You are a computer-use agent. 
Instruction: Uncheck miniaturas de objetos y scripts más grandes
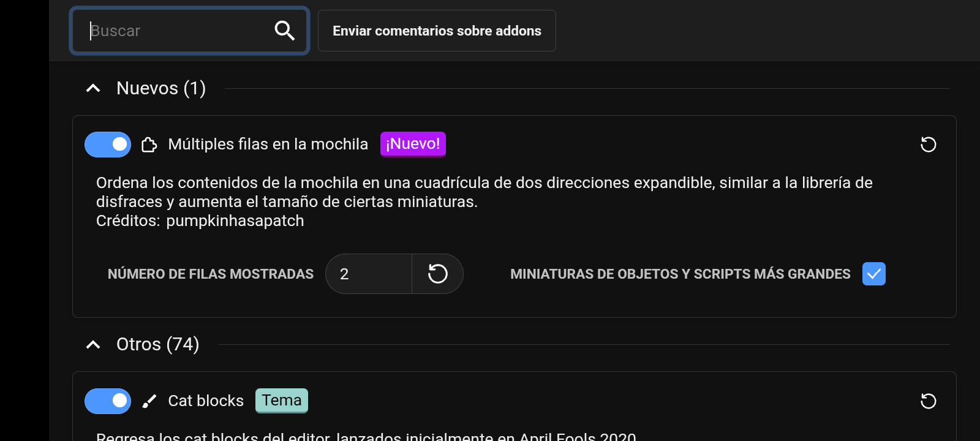[874, 274]
